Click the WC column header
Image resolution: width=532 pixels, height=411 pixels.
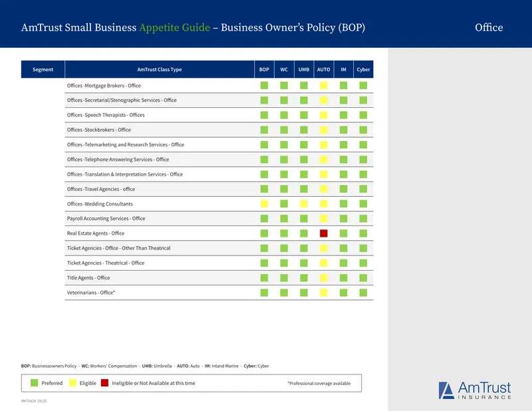[284, 69]
